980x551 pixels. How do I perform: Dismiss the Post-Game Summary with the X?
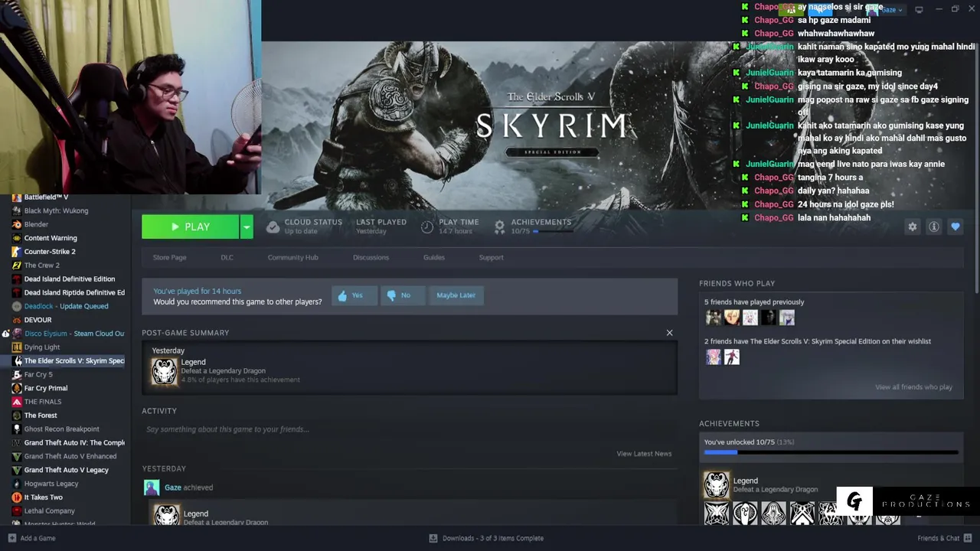(x=669, y=333)
